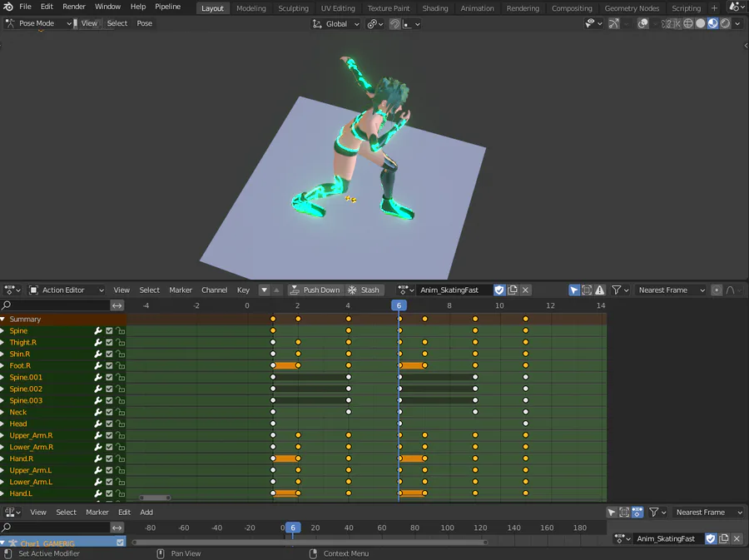
Task: Open the Key menu in Action Editor
Action: click(x=243, y=290)
